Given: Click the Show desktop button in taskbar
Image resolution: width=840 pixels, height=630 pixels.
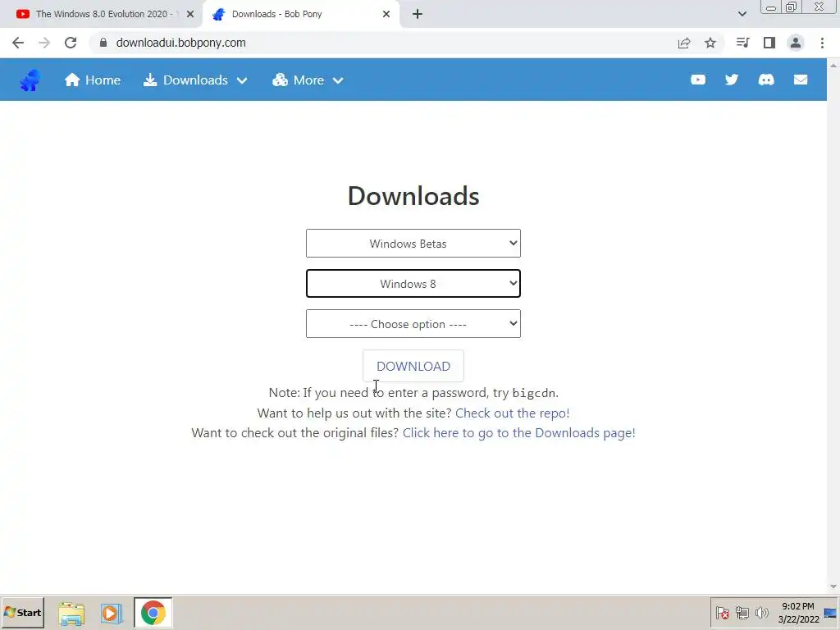Looking at the screenshot, I should click(830, 612).
